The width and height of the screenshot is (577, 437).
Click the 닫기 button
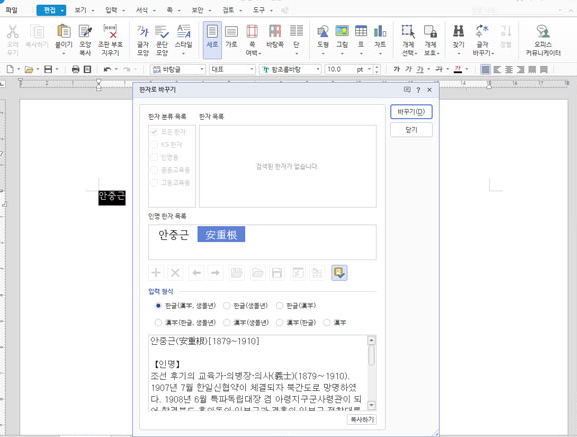coord(411,130)
